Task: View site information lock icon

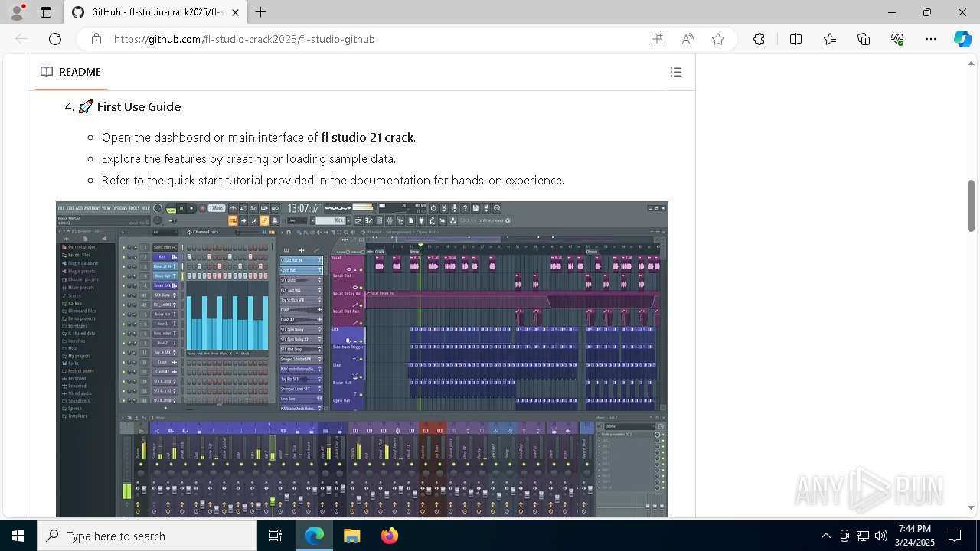Action: 96,39
